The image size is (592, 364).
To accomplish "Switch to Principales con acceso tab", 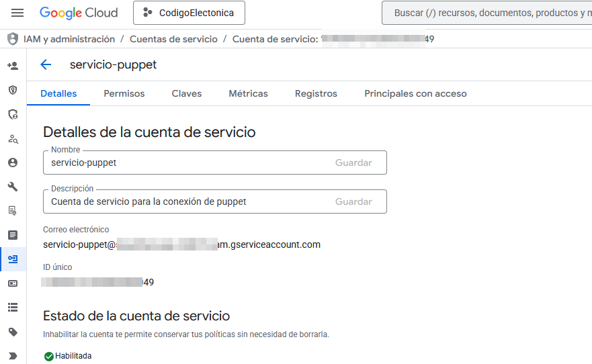I will (415, 93).
